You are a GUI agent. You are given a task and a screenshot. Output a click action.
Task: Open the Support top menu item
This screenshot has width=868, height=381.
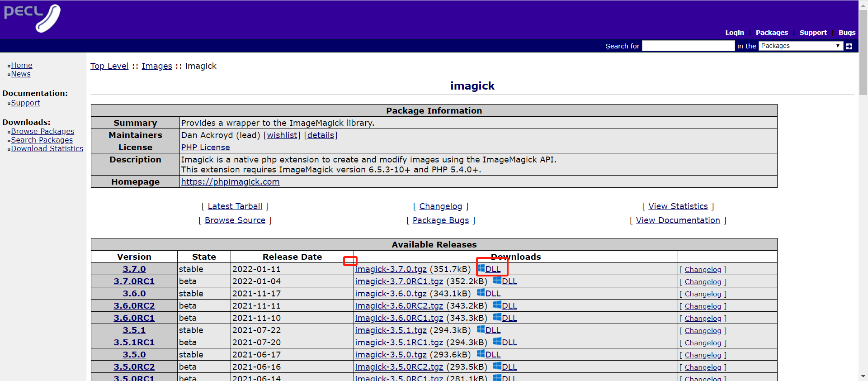click(x=813, y=33)
